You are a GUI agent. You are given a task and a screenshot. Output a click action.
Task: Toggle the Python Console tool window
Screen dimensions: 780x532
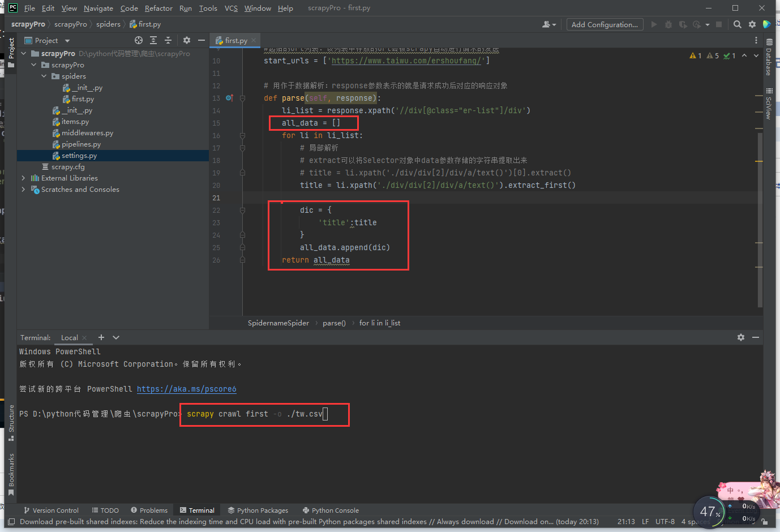coord(331,510)
